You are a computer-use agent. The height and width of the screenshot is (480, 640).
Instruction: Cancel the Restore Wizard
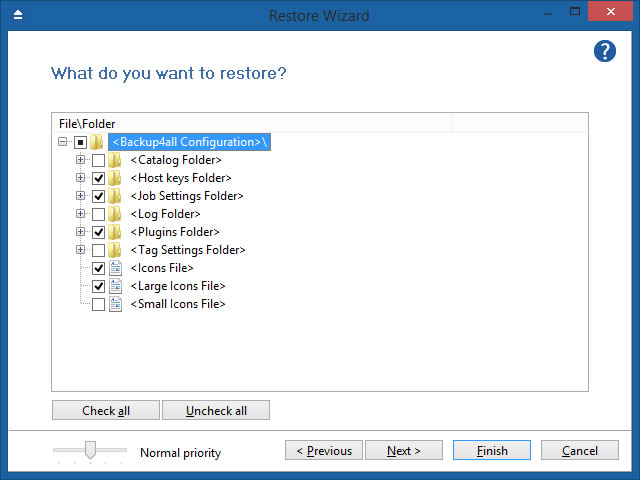pos(580,450)
